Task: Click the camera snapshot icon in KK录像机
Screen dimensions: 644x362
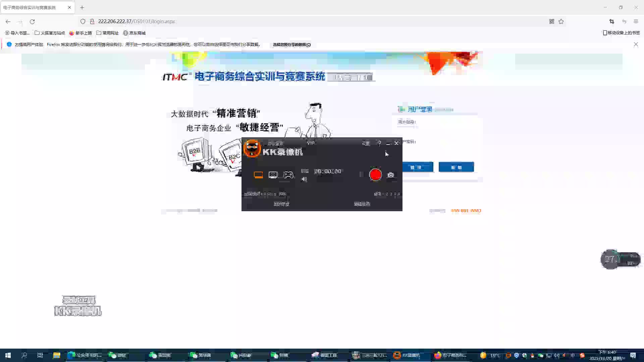Action: (391, 175)
